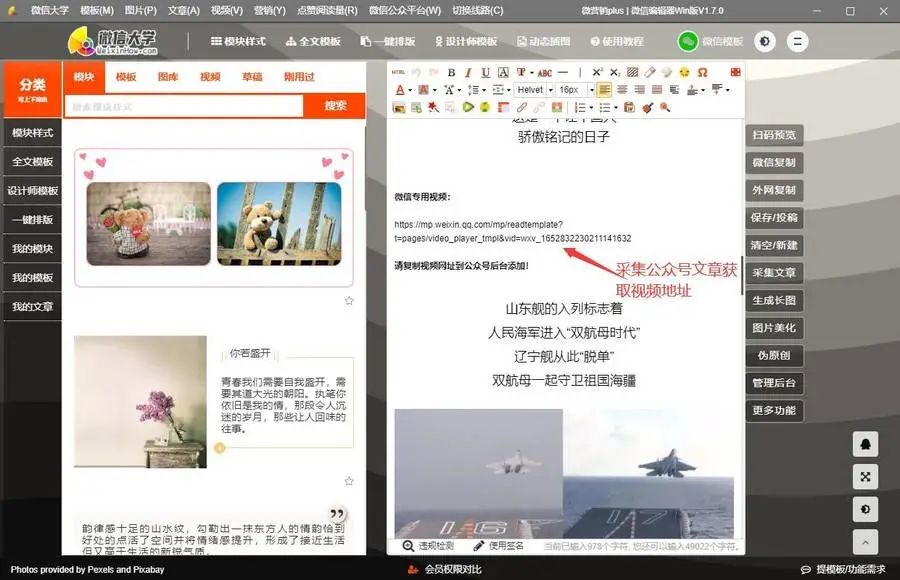Screen dimensions: 900x580
Task: Expand the line spacing dropdown
Action: tap(484, 90)
